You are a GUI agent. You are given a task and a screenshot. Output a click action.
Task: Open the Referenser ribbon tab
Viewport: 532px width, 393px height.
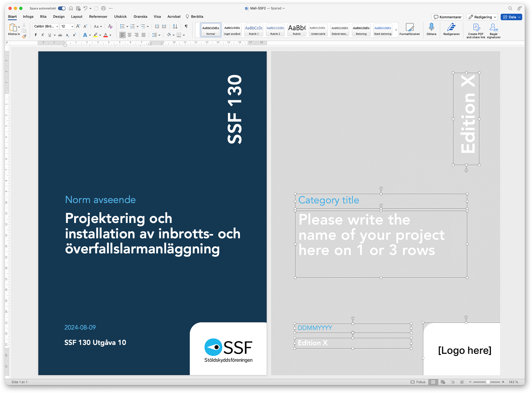[x=98, y=17]
